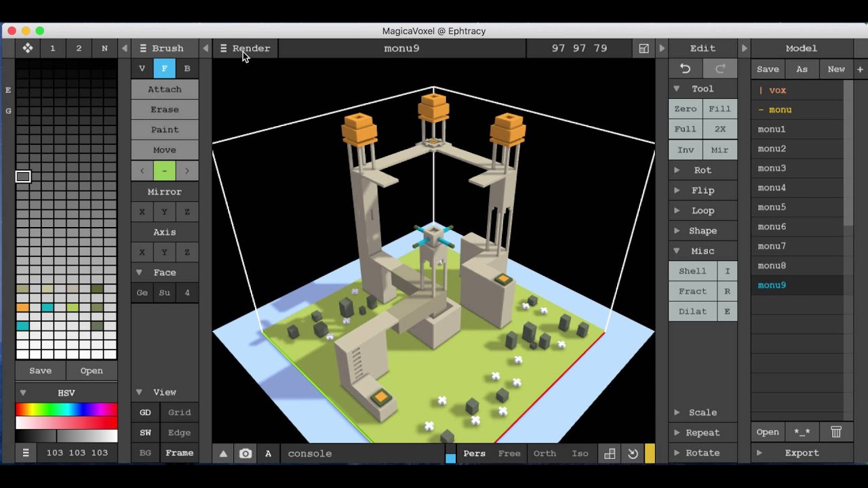Select face mode F

point(164,68)
